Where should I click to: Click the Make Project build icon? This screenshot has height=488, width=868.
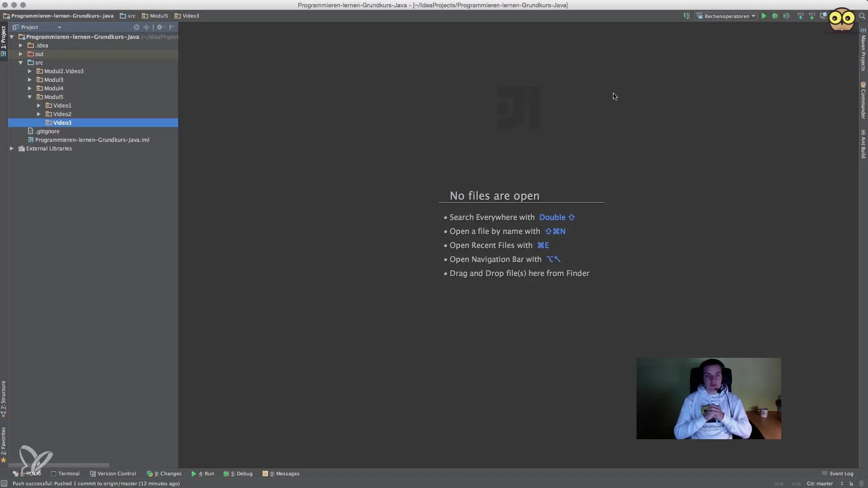[687, 16]
